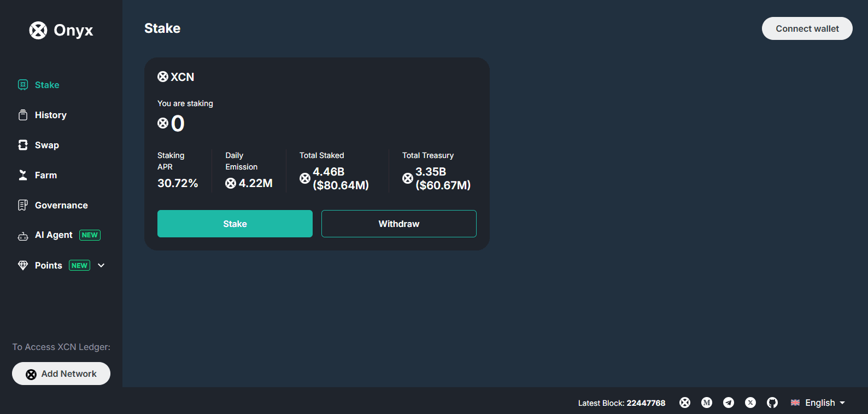Click the caret beside English
Viewport: 868px width, 414px height.
click(x=842, y=403)
